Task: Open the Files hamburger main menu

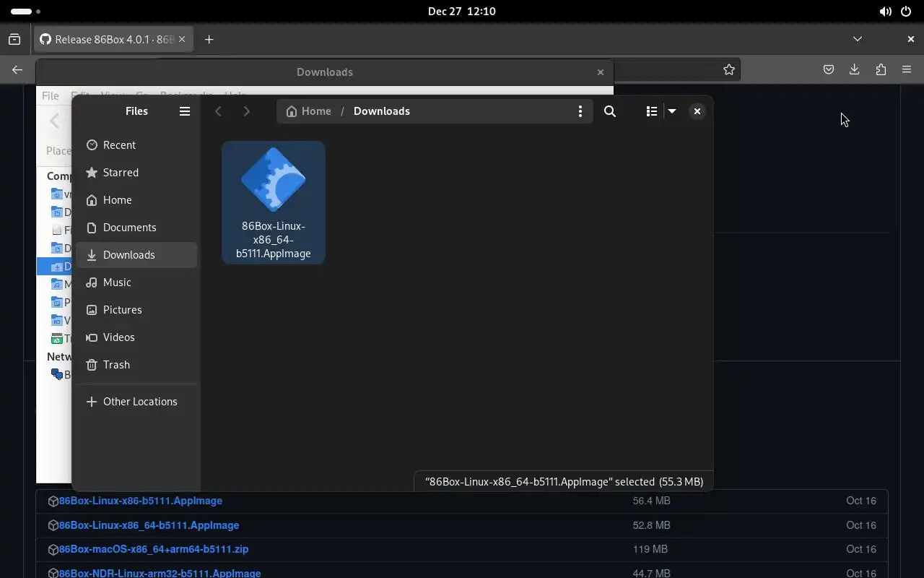Action: tap(185, 111)
